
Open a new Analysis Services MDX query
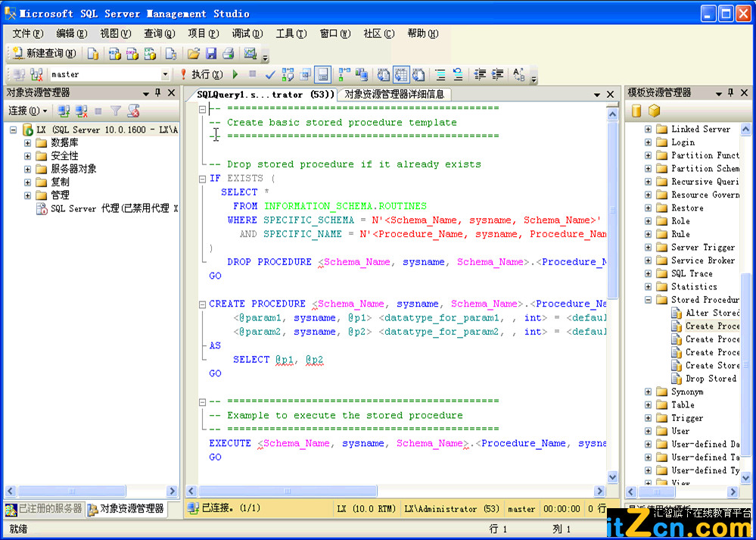(114, 54)
